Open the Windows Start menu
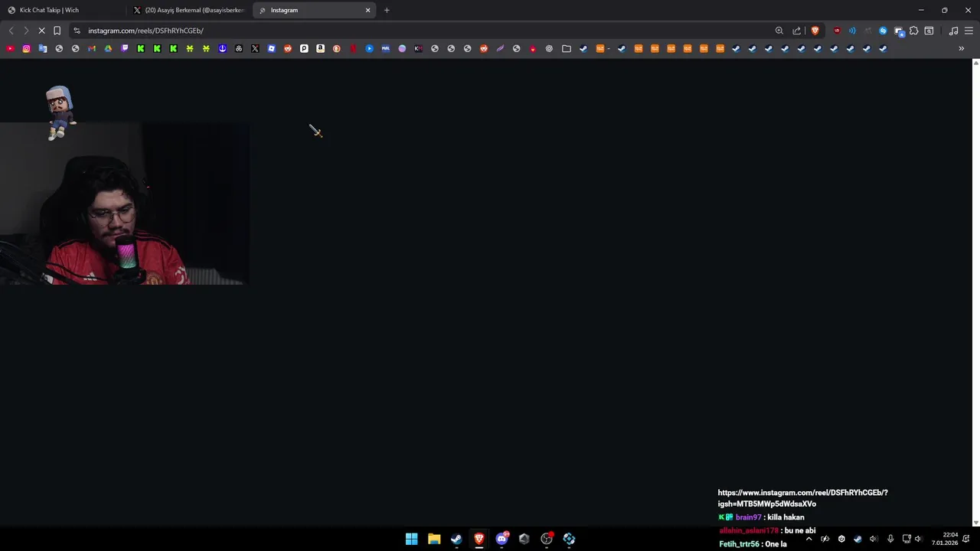This screenshot has height=551, width=980. tap(411, 539)
